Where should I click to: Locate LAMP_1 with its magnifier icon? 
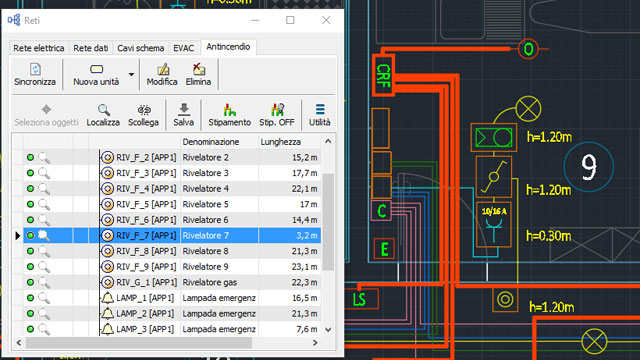(x=44, y=298)
